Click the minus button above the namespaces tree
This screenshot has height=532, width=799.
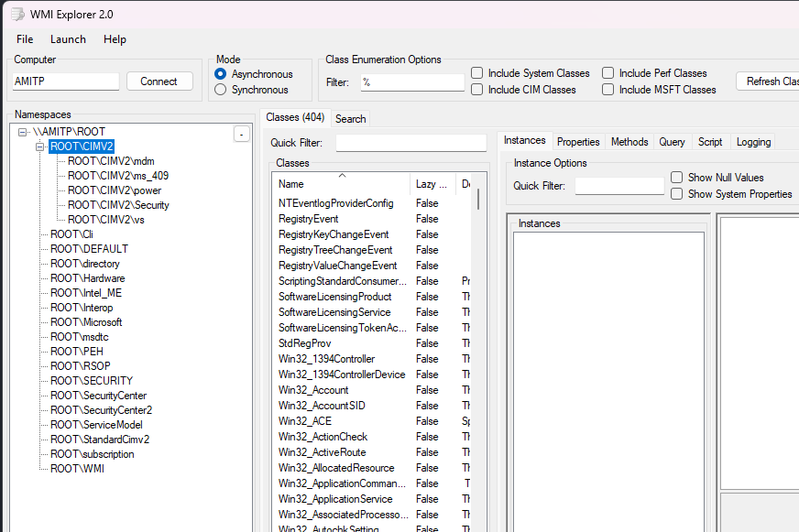(241, 134)
